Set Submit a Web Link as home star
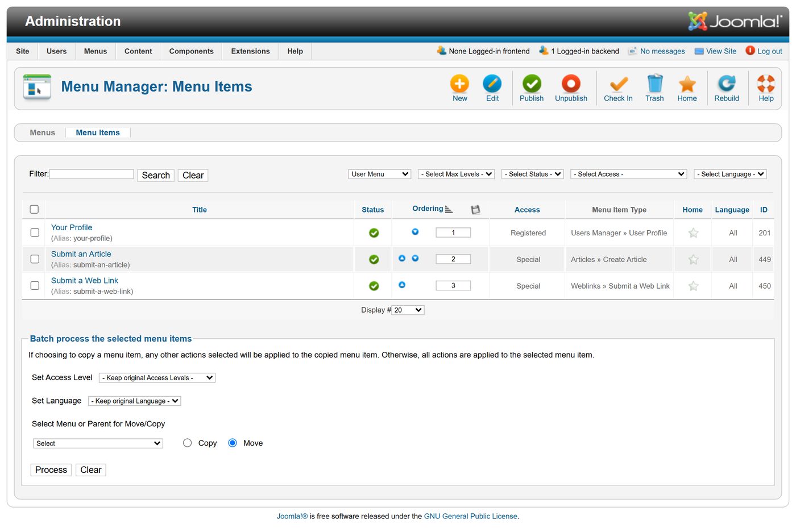 click(x=693, y=286)
